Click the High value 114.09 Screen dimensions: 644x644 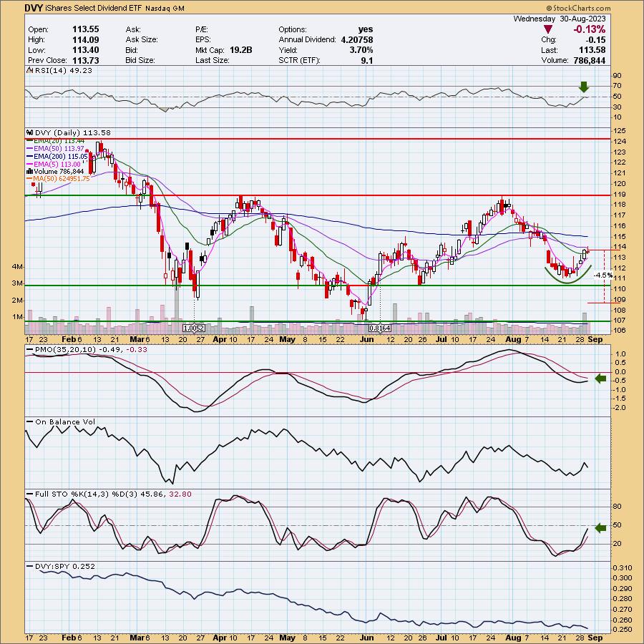coord(85,39)
